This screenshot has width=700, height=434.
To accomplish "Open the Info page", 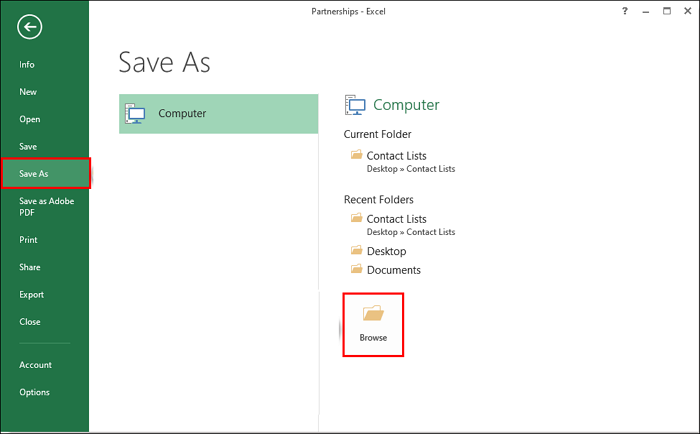I will pyautogui.click(x=27, y=65).
